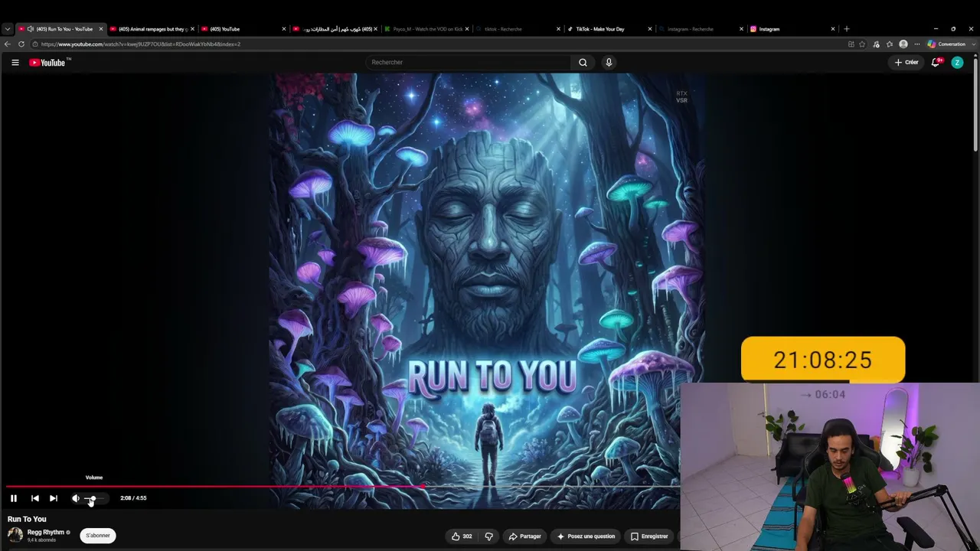980x551 pixels.
Task: Pause the Run To You video
Action: coord(14,498)
